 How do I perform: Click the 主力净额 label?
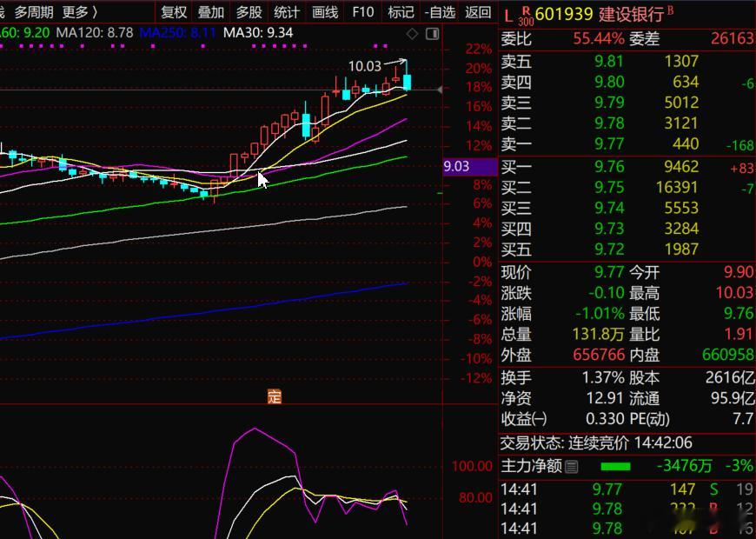(x=531, y=467)
